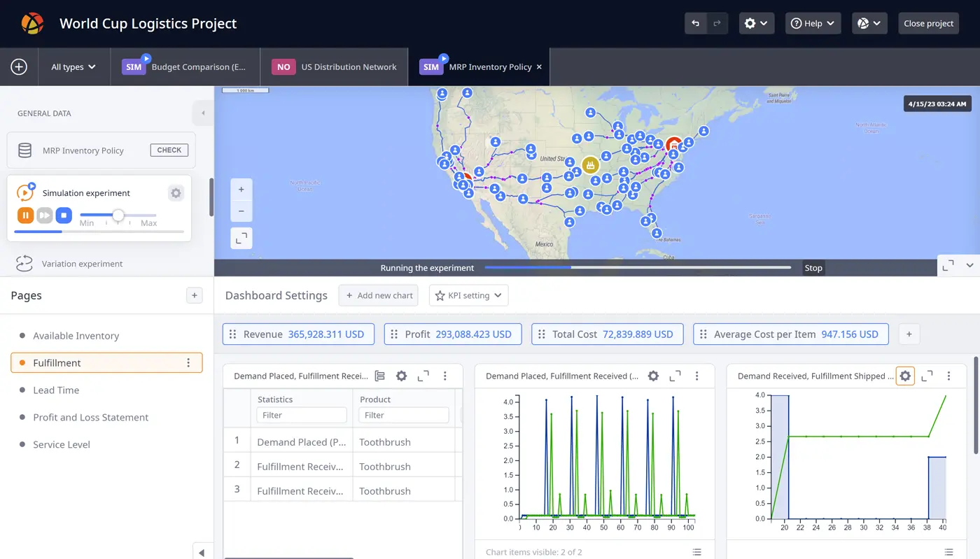Open the All types filter dropdown
Image resolution: width=980 pixels, height=559 pixels.
[x=73, y=67]
